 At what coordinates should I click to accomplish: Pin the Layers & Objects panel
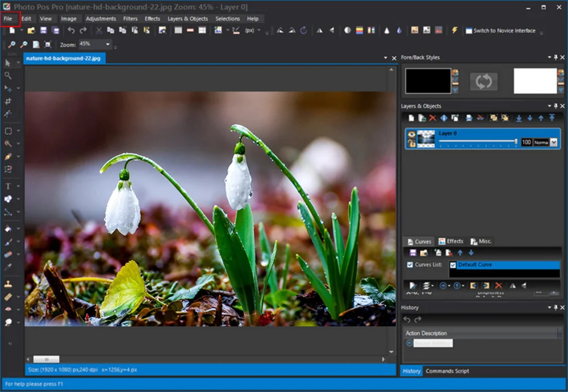[x=556, y=106]
